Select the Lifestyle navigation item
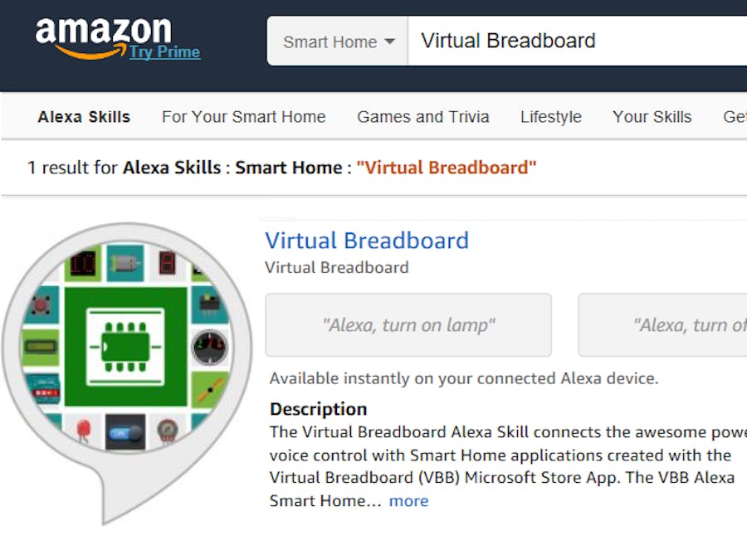Image resolution: width=747 pixels, height=560 pixels. point(550,117)
